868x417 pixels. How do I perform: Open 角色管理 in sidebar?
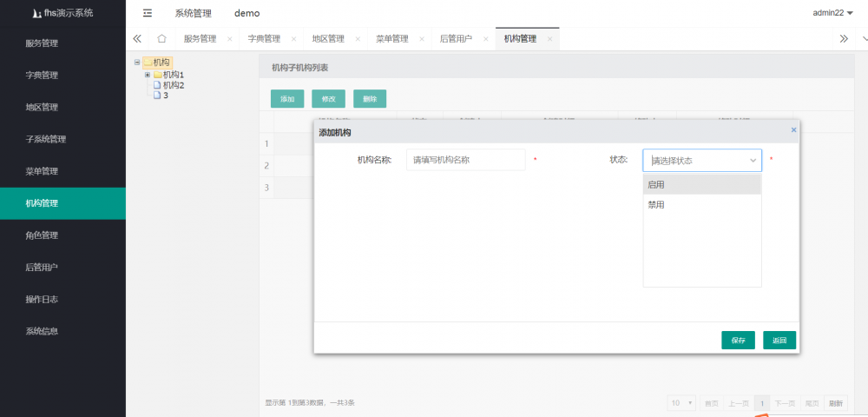(62, 235)
